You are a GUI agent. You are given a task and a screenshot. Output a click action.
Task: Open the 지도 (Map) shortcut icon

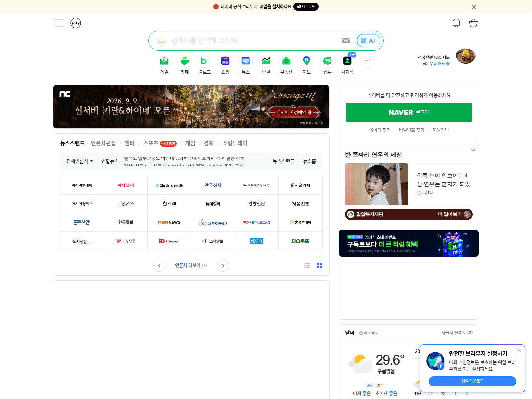pos(307,61)
